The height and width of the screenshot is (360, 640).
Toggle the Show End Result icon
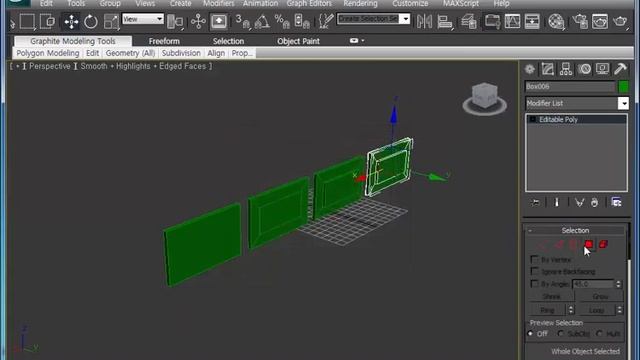(x=556, y=202)
